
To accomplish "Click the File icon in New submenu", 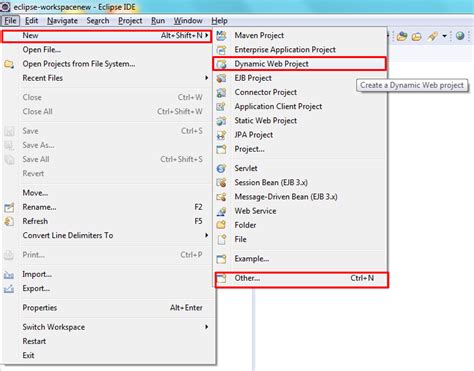I will pyautogui.click(x=222, y=239).
